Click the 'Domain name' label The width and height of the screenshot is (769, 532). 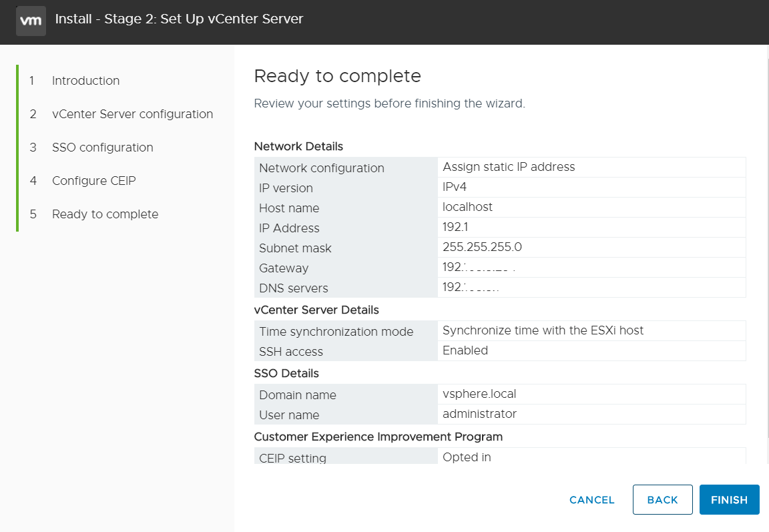[298, 394]
